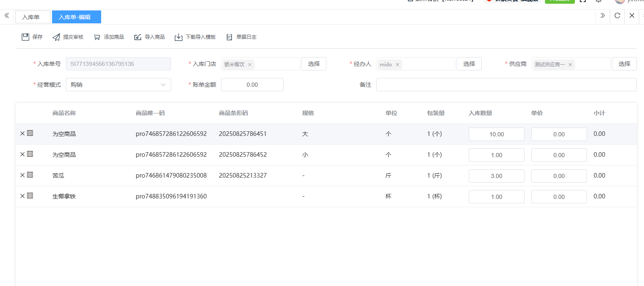Image resolution: width=644 pixels, height=286 pixels.
Task: Click the 备注 remarks input field
Action: click(506, 85)
